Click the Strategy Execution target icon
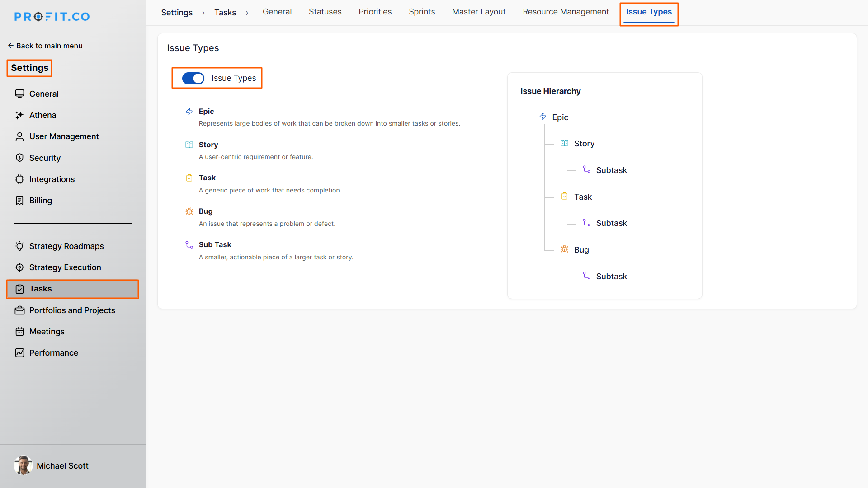Screen dimensions: 868x488 [x=19, y=267]
